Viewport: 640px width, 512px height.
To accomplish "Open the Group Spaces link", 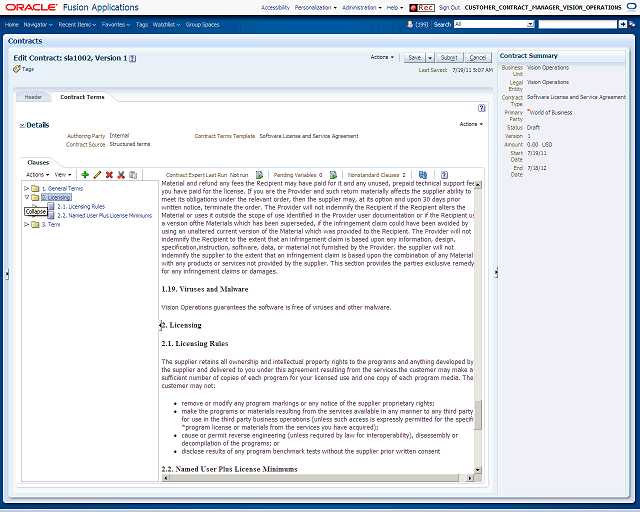I will (202, 25).
